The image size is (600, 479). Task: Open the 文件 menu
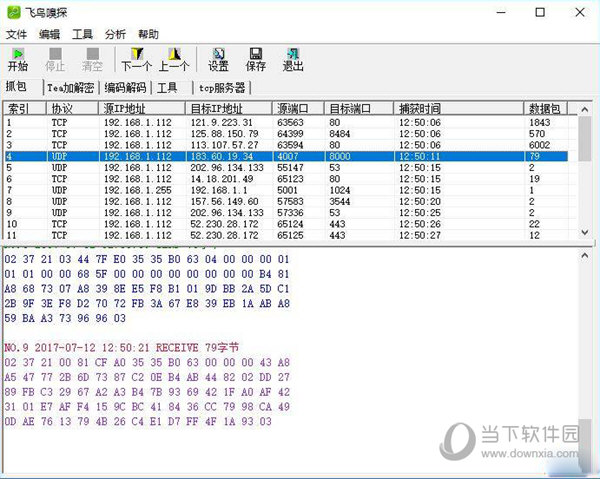click(x=16, y=34)
